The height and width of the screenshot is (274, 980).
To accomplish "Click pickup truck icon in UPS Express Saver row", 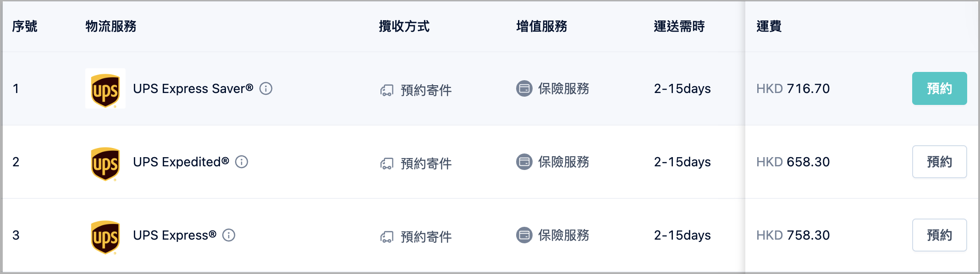I will point(387,90).
